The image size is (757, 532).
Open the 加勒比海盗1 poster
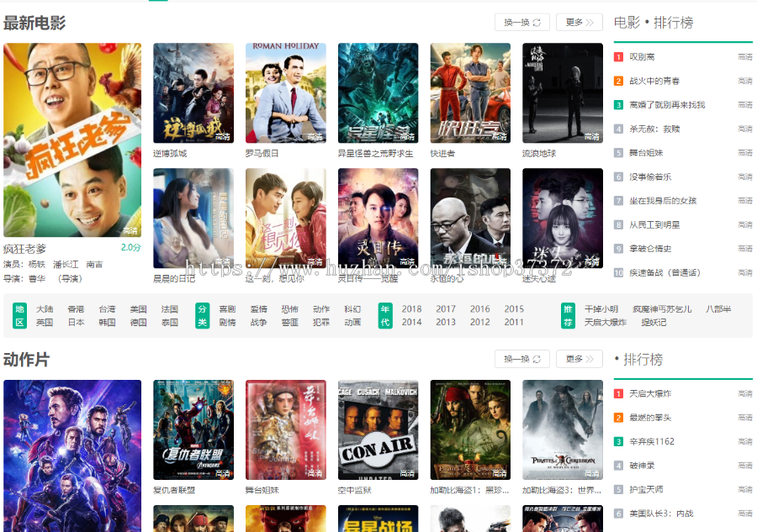tap(470, 429)
